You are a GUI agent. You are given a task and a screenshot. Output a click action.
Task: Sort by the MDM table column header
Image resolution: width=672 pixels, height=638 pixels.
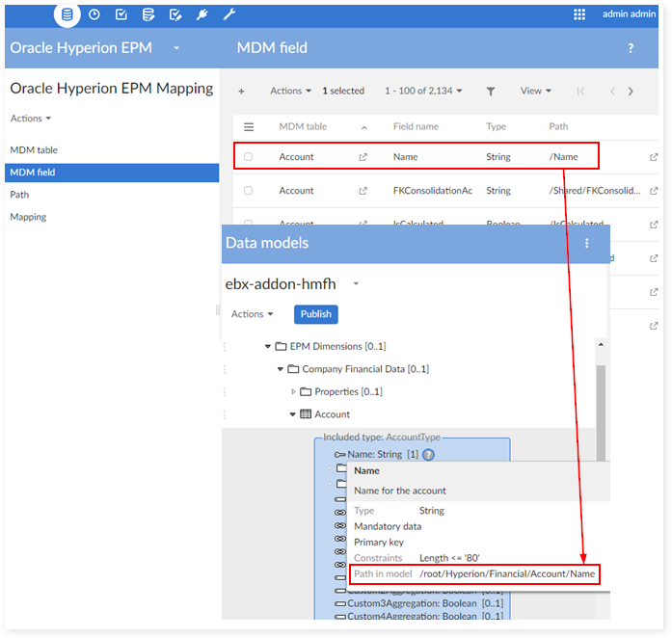click(x=302, y=127)
